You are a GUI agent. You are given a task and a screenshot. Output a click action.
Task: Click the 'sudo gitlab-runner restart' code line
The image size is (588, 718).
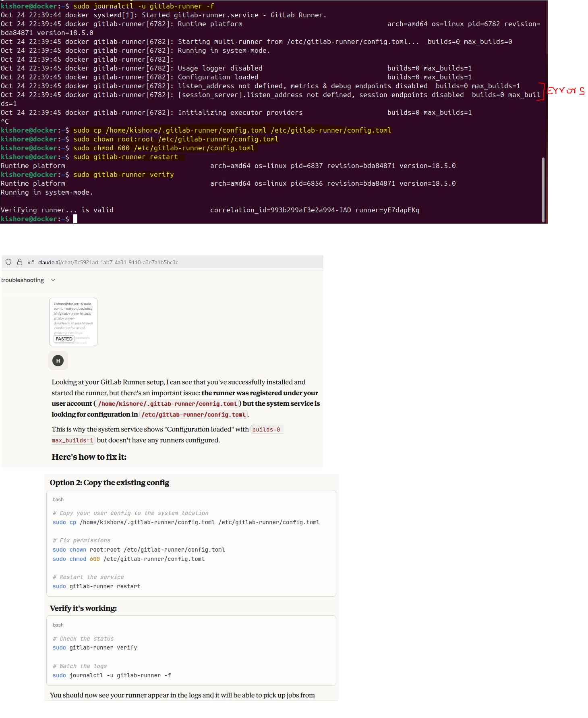pyautogui.click(x=97, y=586)
